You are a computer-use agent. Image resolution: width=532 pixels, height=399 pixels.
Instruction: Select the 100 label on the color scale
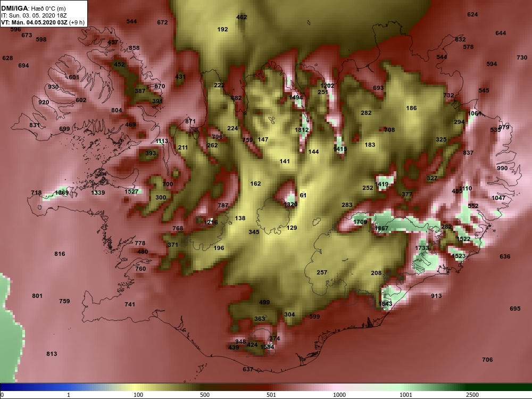click(x=138, y=395)
